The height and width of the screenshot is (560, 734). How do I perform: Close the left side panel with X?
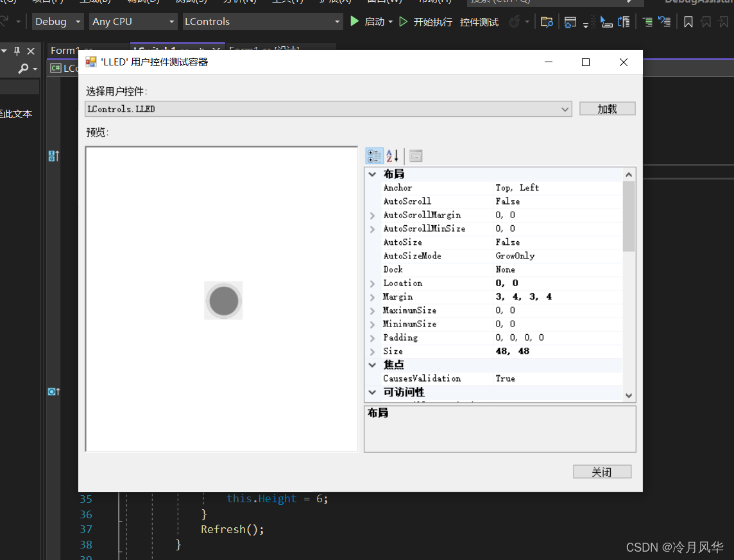(x=31, y=51)
